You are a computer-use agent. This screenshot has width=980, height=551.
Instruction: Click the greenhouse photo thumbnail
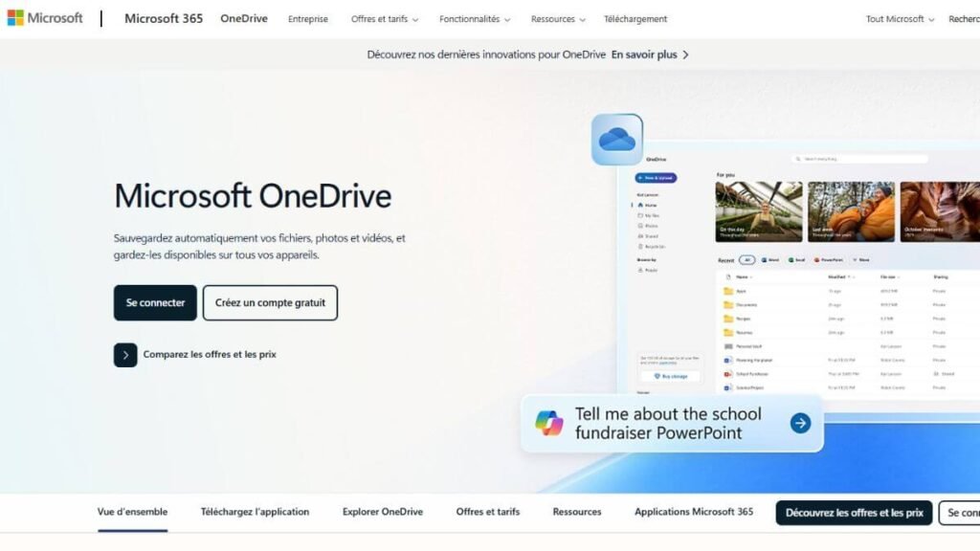click(759, 211)
